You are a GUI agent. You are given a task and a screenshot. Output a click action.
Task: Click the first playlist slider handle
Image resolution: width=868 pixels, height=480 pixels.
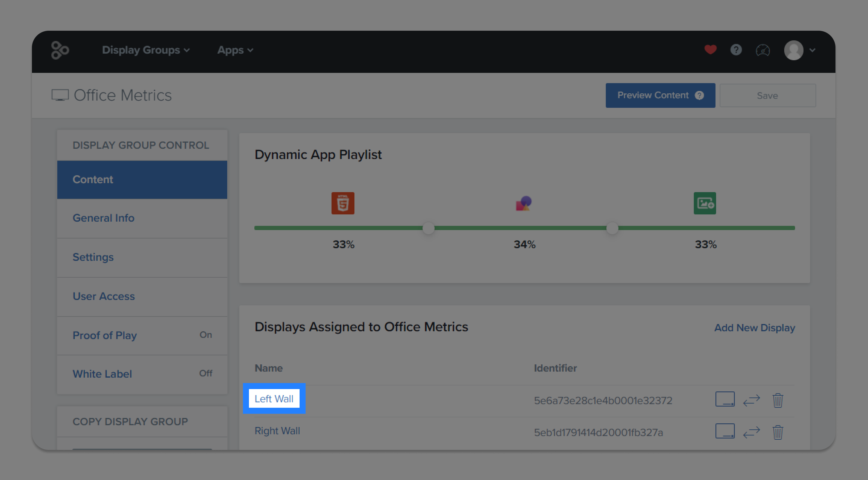coord(428,228)
